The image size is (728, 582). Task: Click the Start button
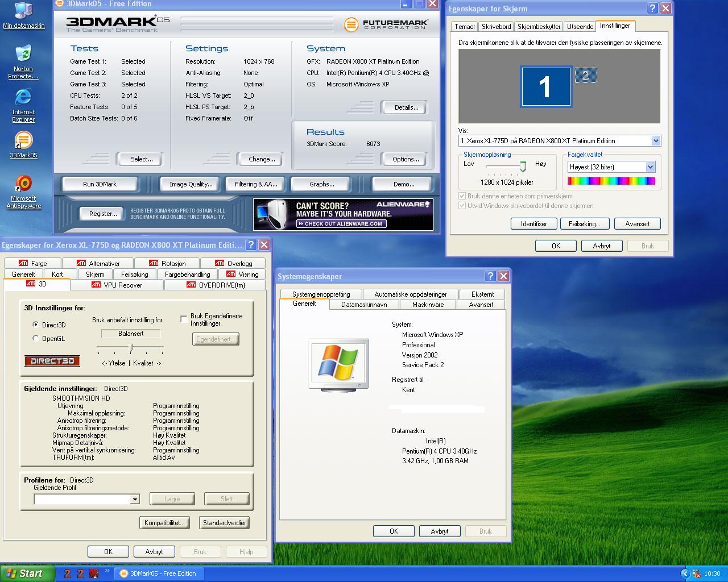[x=27, y=573]
